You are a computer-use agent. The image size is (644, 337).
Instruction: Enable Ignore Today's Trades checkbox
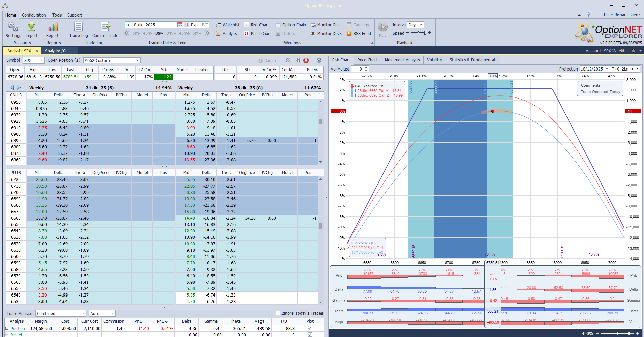[278, 313]
